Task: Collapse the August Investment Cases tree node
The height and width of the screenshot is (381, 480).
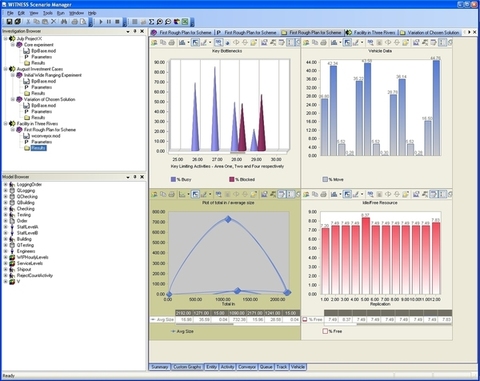Action: [6, 69]
